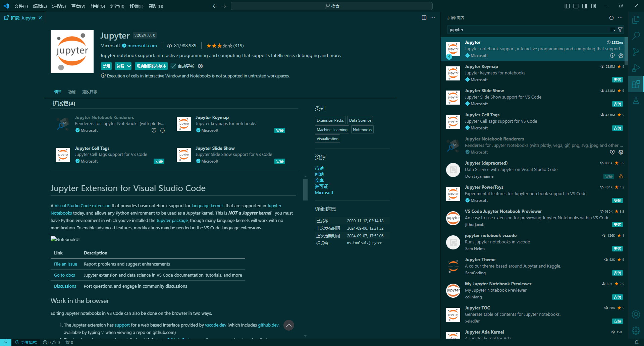The width and height of the screenshot is (644, 346).
Task: Open the Source Control view
Action: 636,52
